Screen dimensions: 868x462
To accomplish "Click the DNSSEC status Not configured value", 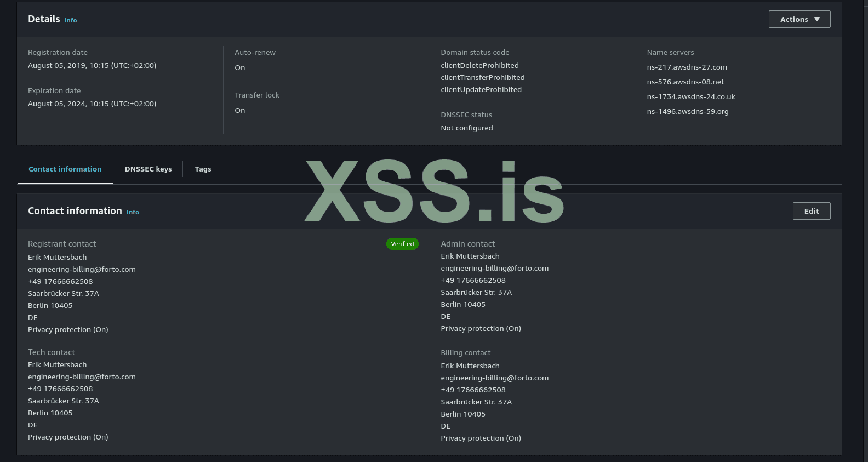I will click(466, 128).
